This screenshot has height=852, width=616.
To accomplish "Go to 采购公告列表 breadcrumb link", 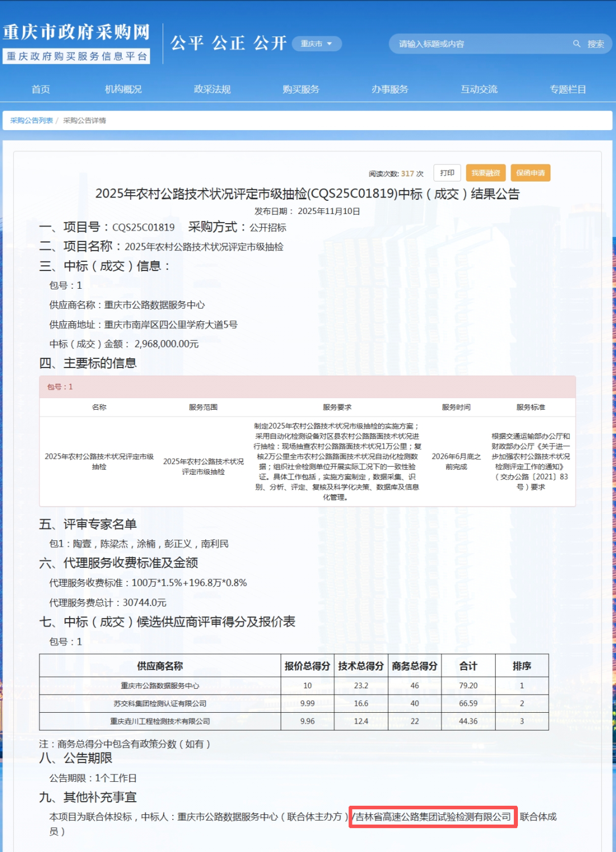I will [x=31, y=120].
